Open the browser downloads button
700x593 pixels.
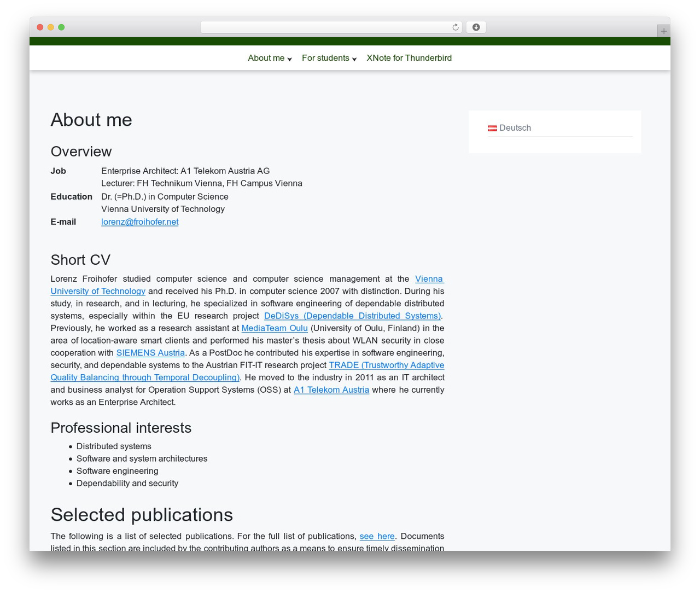point(476,27)
